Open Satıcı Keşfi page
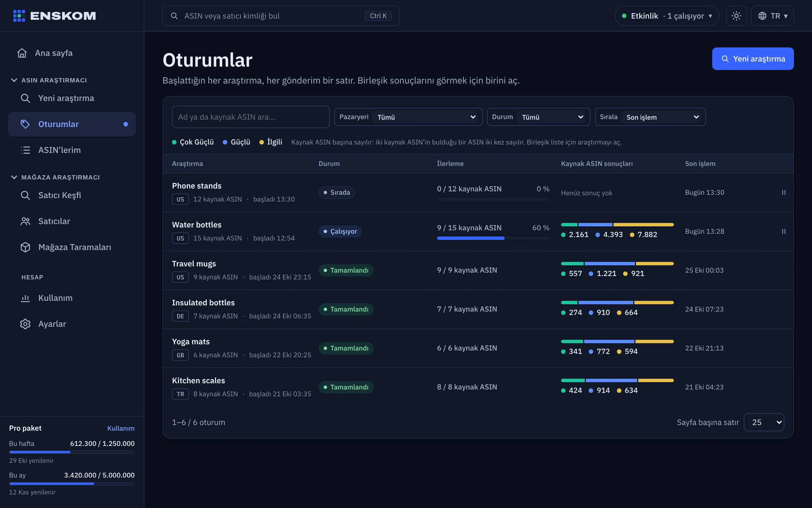 tap(72, 195)
